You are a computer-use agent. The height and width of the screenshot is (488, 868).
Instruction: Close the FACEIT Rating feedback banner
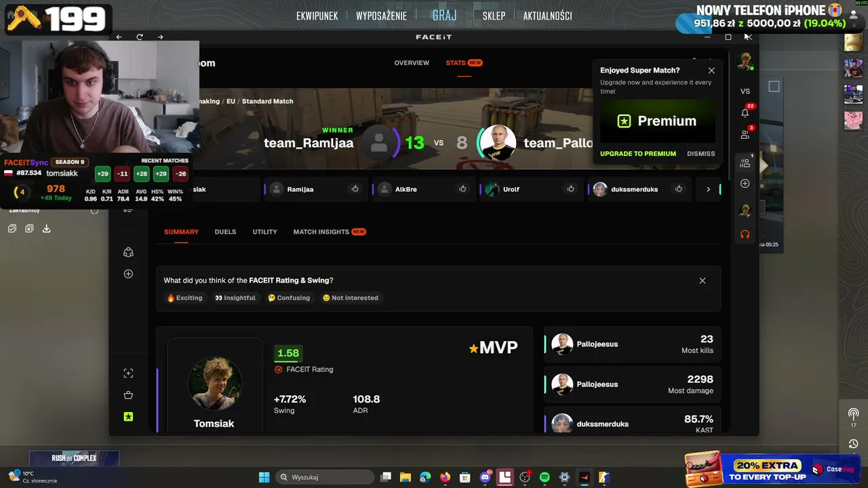[703, 281]
